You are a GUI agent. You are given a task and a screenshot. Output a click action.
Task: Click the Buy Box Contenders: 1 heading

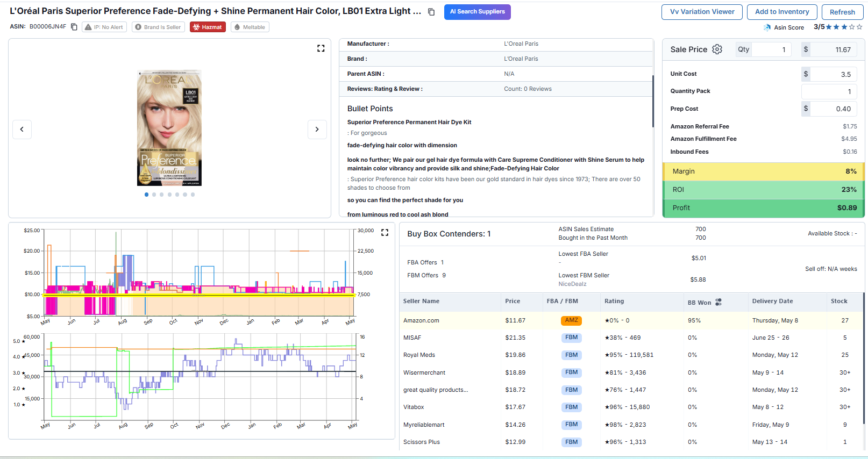click(449, 234)
